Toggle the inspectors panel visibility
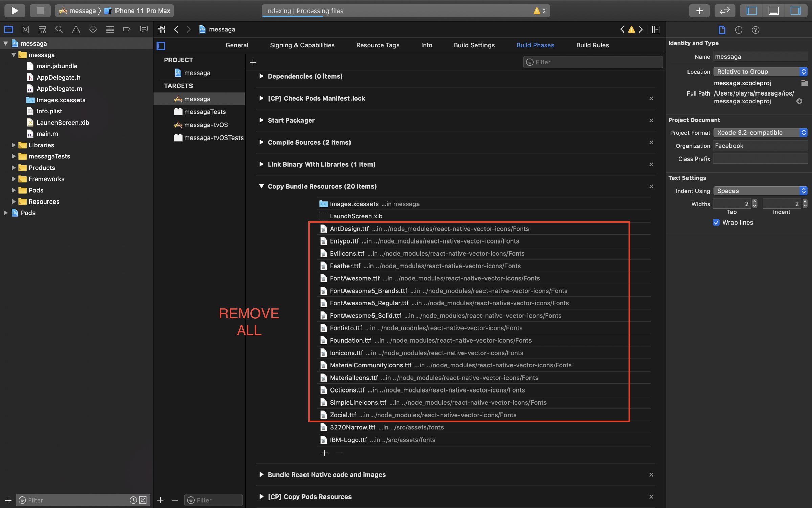This screenshot has width=812, height=508. click(x=796, y=10)
